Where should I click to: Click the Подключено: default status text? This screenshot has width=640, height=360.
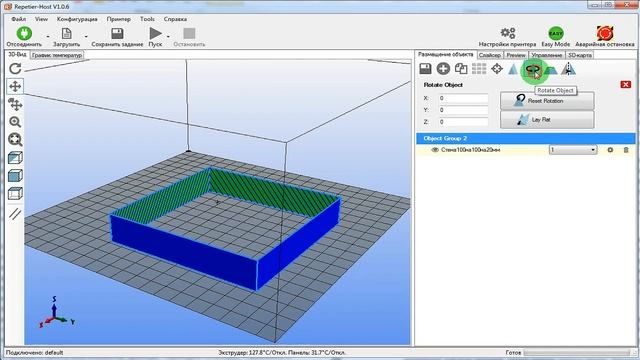(34, 352)
